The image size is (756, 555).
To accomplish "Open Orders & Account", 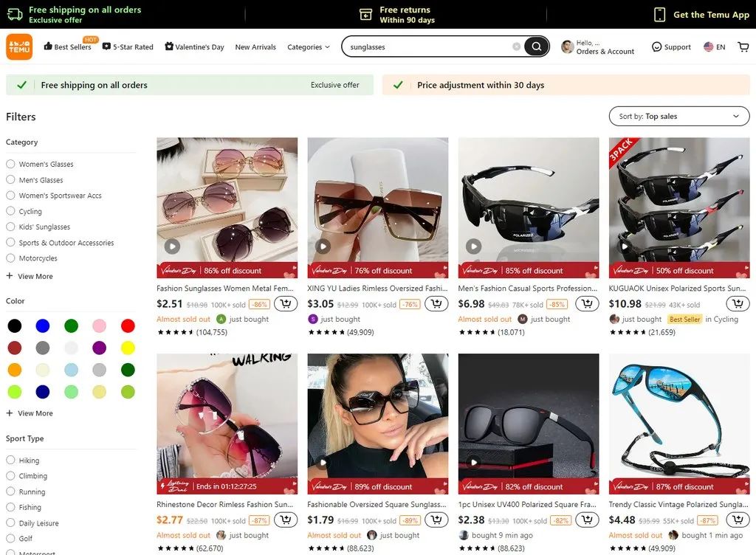I will coord(598,46).
